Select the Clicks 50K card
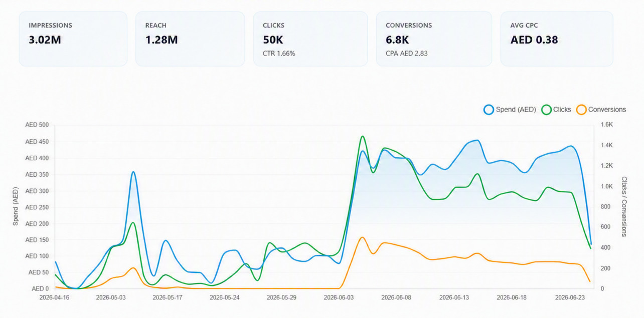 [x=310, y=39]
